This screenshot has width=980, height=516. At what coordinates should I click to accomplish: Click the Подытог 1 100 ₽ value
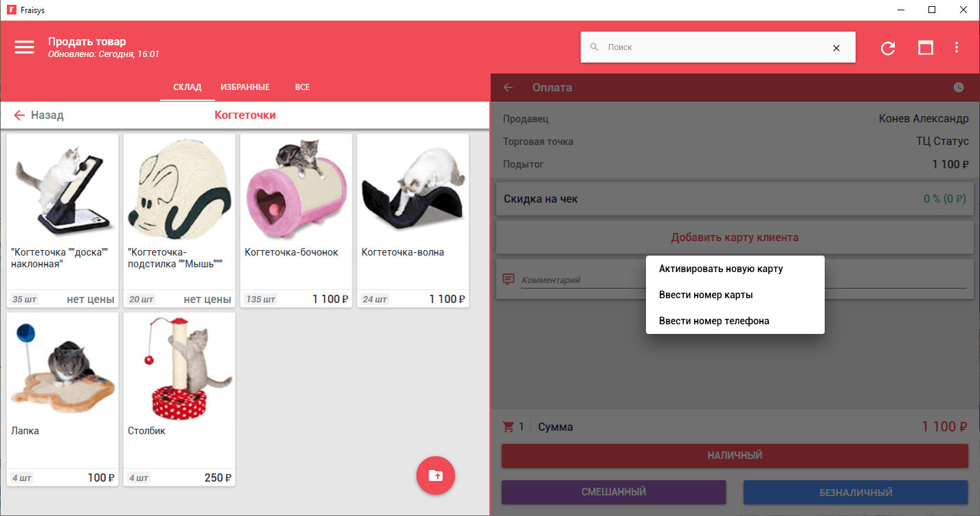click(950, 164)
